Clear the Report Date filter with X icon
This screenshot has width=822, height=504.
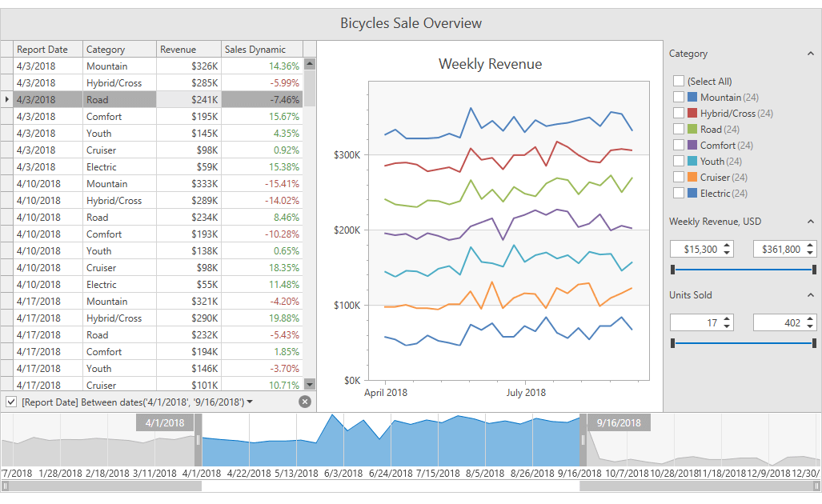305,402
